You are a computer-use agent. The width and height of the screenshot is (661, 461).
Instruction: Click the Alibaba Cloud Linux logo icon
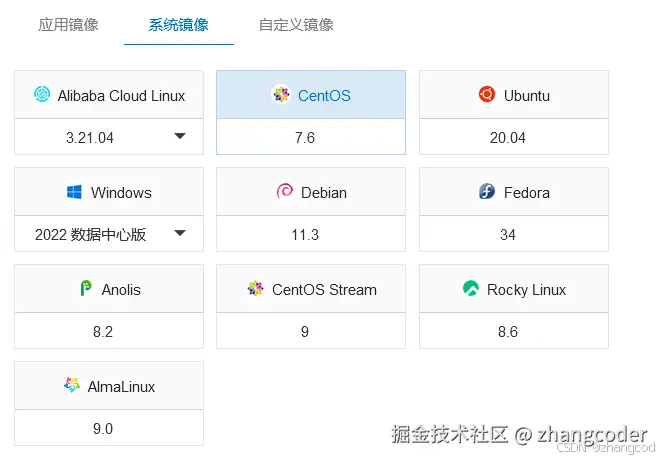point(42,95)
